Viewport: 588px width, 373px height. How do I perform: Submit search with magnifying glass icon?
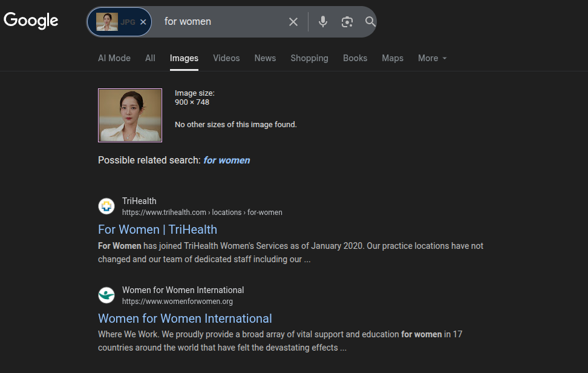coord(370,22)
